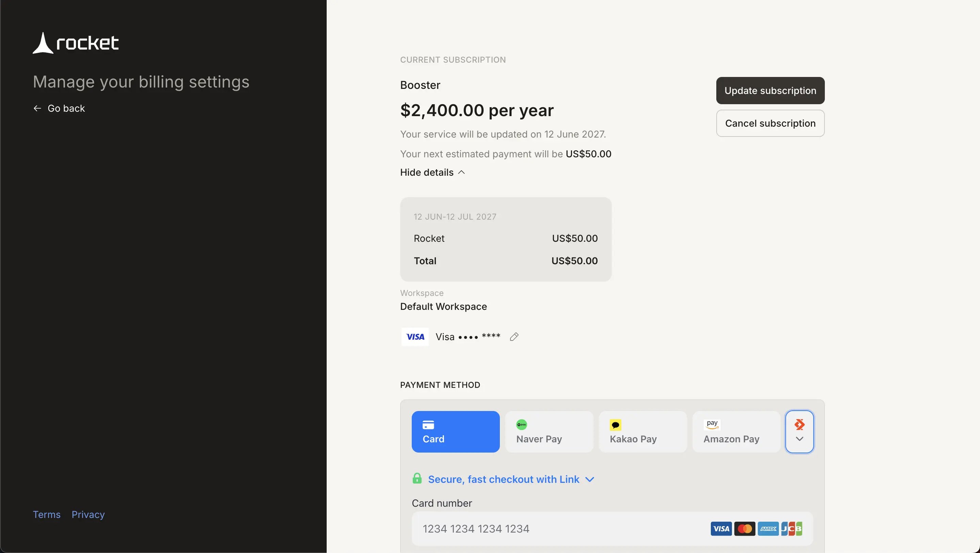Click the Visa logo in card number field
This screenshot has height=553, width=980.
[721, 528]
